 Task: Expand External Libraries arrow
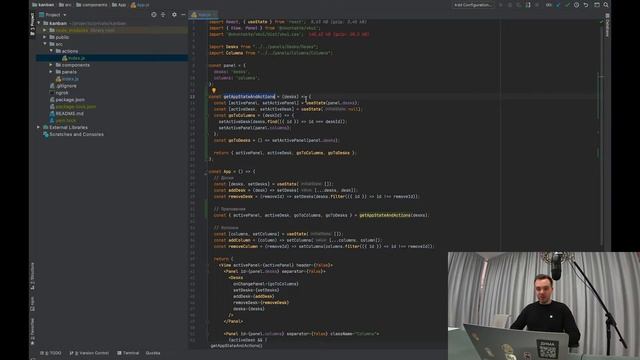tap(39, 127)
